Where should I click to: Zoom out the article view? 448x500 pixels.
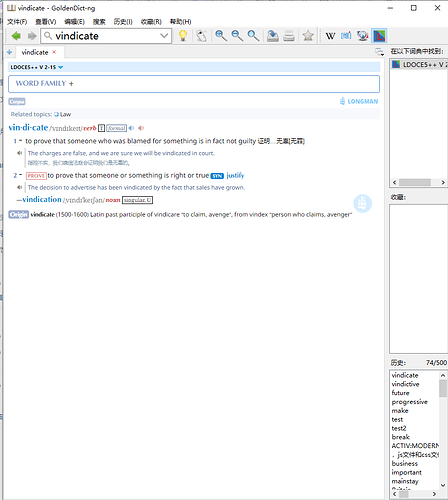pyautogui.click(x=237, y=36)
